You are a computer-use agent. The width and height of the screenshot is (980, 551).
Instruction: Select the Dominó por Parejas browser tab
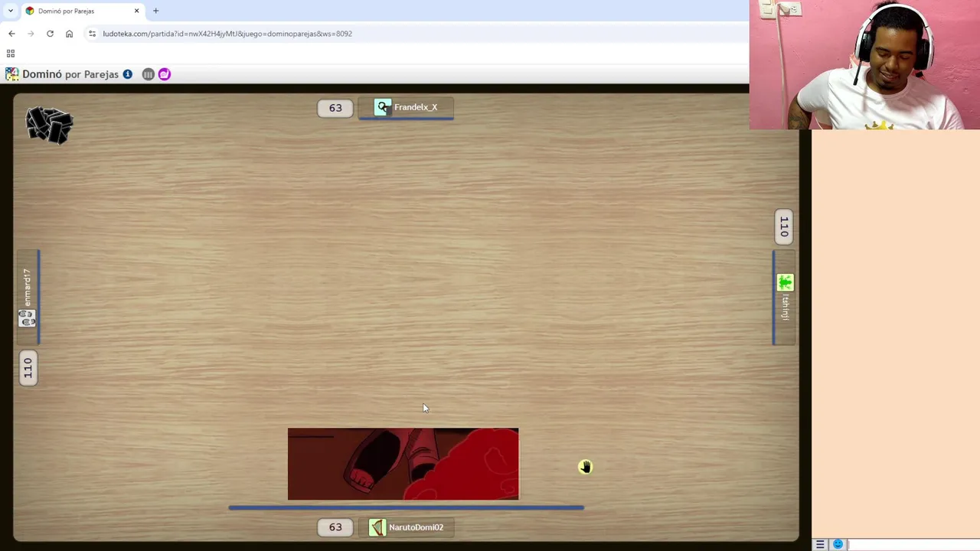83,11
